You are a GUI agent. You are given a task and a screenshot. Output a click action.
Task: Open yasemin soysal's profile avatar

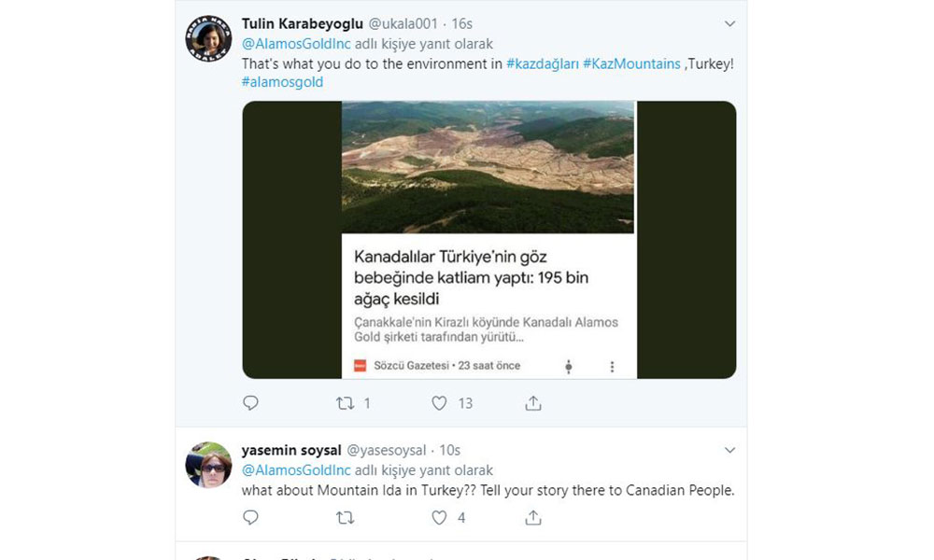[x=208, y=464]
